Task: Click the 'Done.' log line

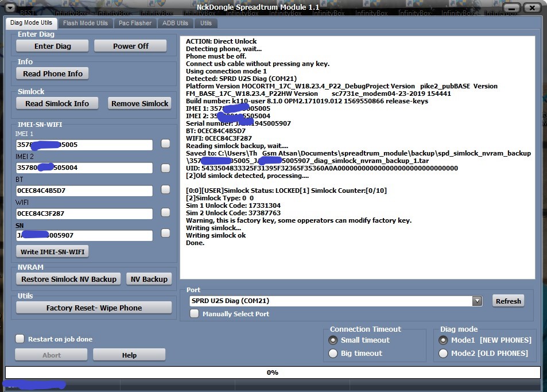Action: point(195,243)
